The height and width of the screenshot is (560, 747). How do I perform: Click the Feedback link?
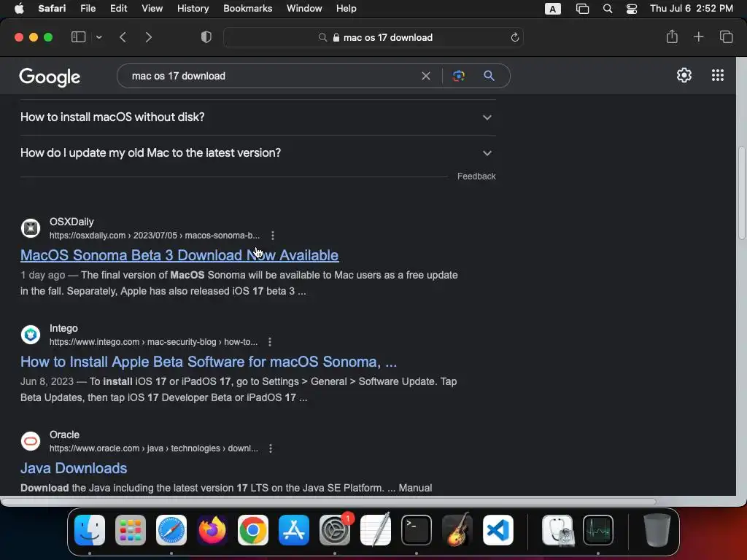coord(476,176)
